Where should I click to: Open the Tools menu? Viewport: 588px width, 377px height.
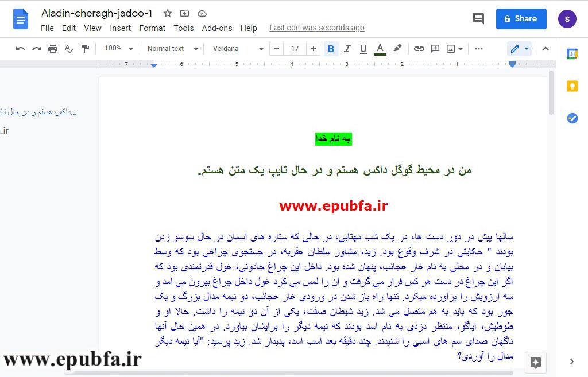tap(183, 28)
